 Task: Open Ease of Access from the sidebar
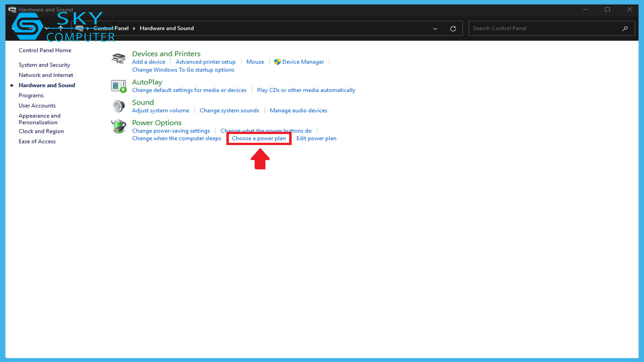[37, 141]
